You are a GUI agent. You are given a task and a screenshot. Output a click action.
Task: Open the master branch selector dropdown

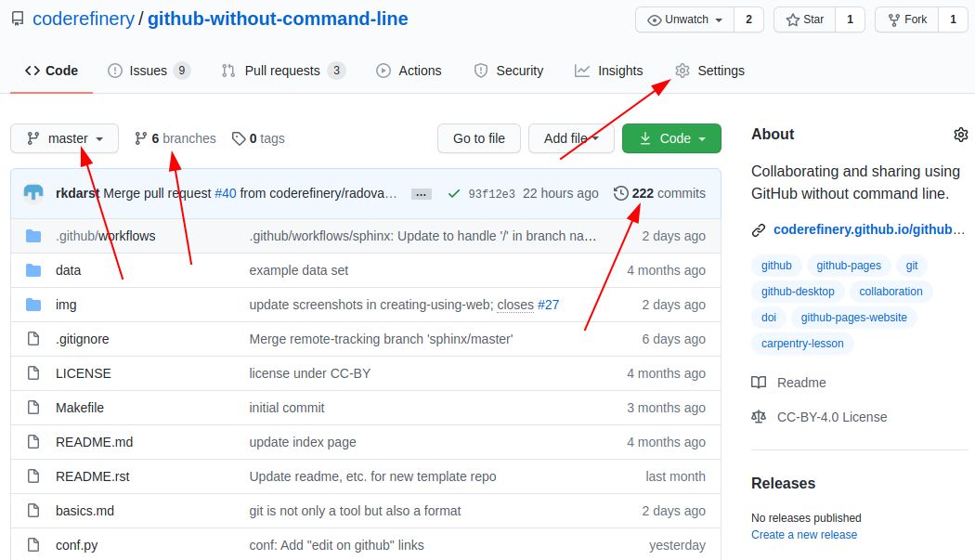pyautogui.click(x=65, y=138)
